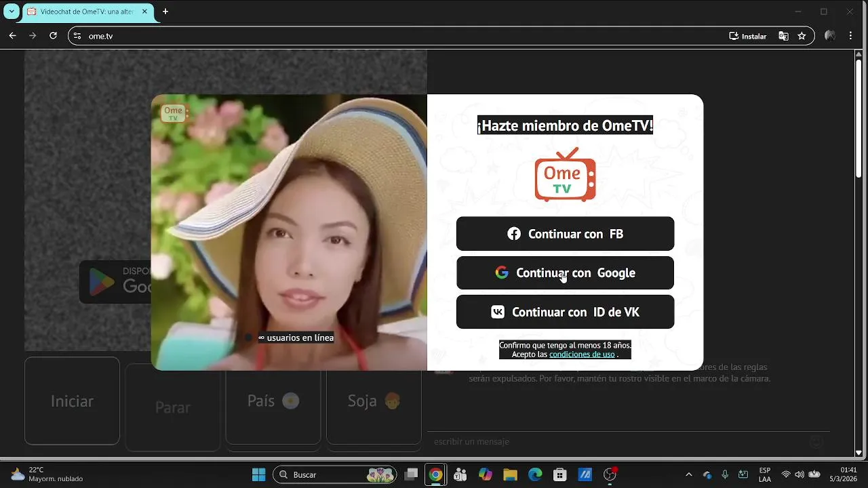The height and width of the screenshot is (488, 868).
Task: Select the Videochat de OmeTV tab
Action: click(86, 12)
